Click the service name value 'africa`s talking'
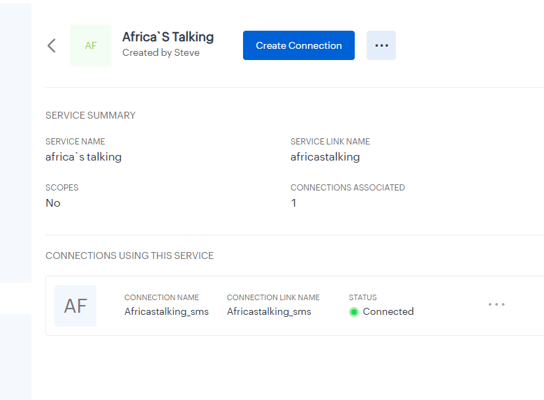This screenshot has height=400, width=544. click(x=83, y=157)
